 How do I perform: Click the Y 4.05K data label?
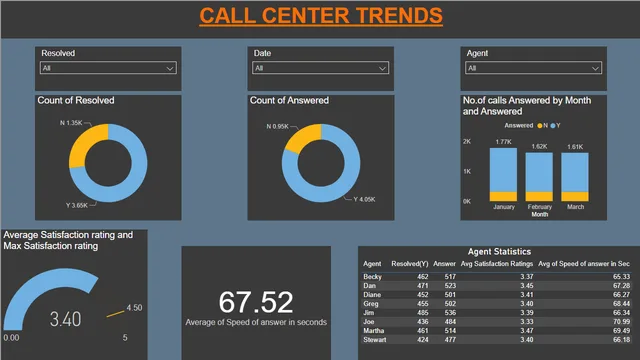[x=364, y=199]
